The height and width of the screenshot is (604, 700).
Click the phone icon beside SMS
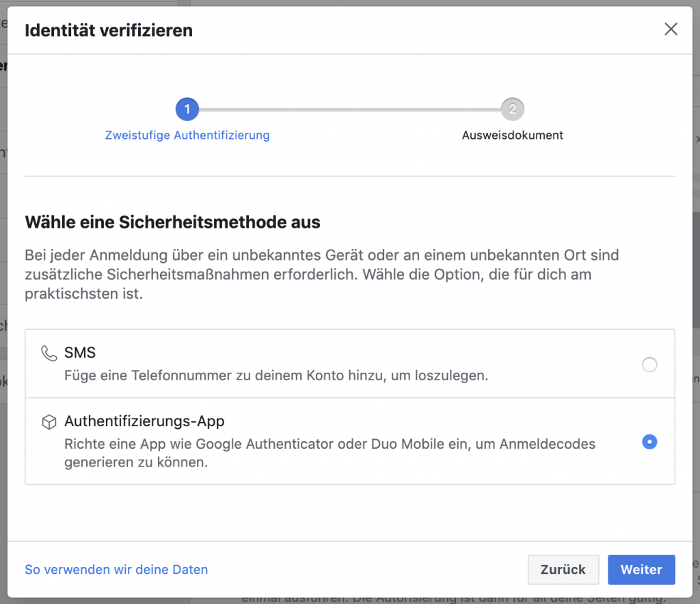coord(49,354)
